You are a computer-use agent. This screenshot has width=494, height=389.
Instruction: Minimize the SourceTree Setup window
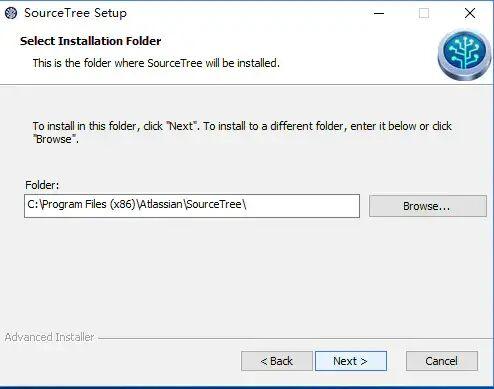click(379, 13)
